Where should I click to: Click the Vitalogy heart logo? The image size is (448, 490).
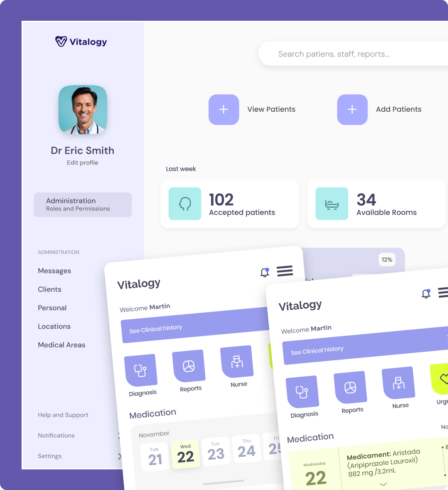point(60,42)
